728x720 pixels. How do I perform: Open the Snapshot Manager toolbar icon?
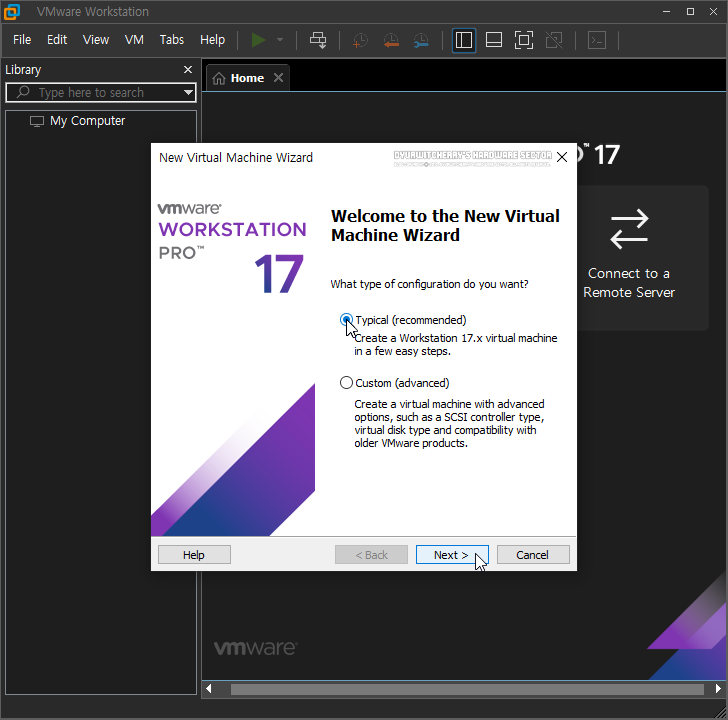coord(421,40)
